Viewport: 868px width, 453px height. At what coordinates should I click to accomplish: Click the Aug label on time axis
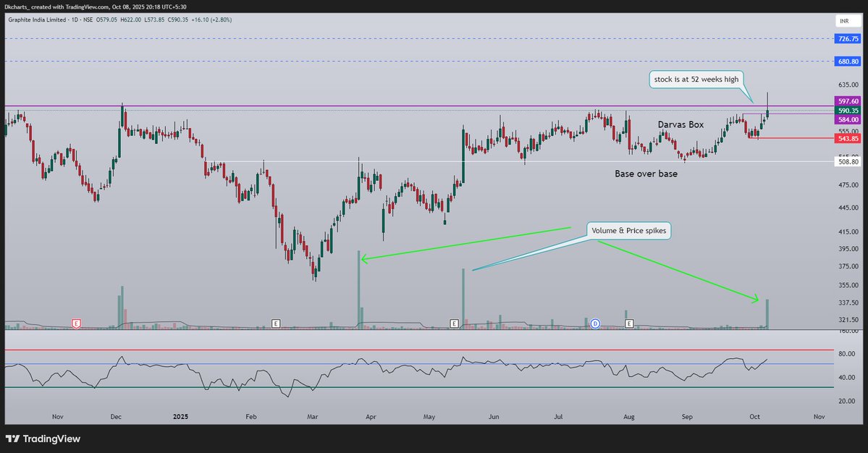coord(629,417)
